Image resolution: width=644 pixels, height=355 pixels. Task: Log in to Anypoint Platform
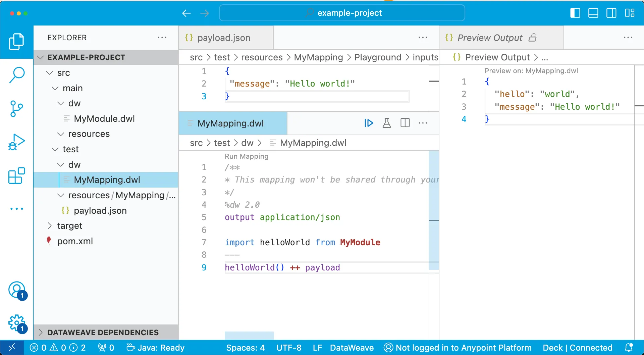pos(458,348)
